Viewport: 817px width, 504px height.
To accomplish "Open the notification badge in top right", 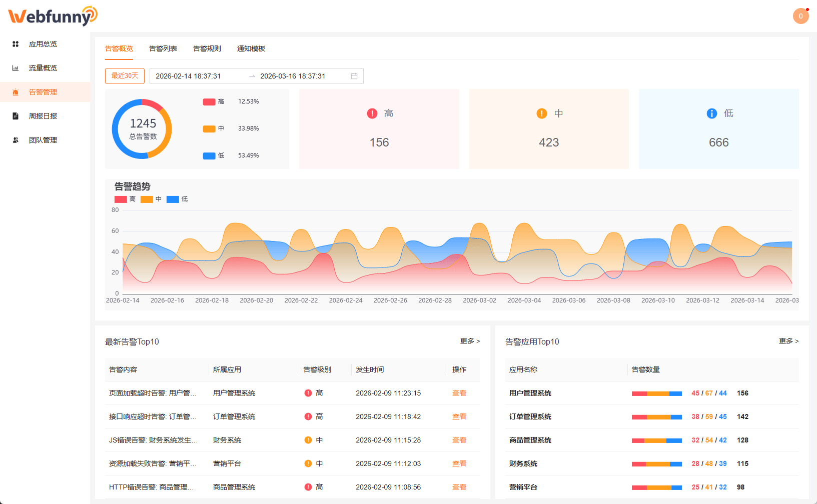I will (x=800, y=16).
